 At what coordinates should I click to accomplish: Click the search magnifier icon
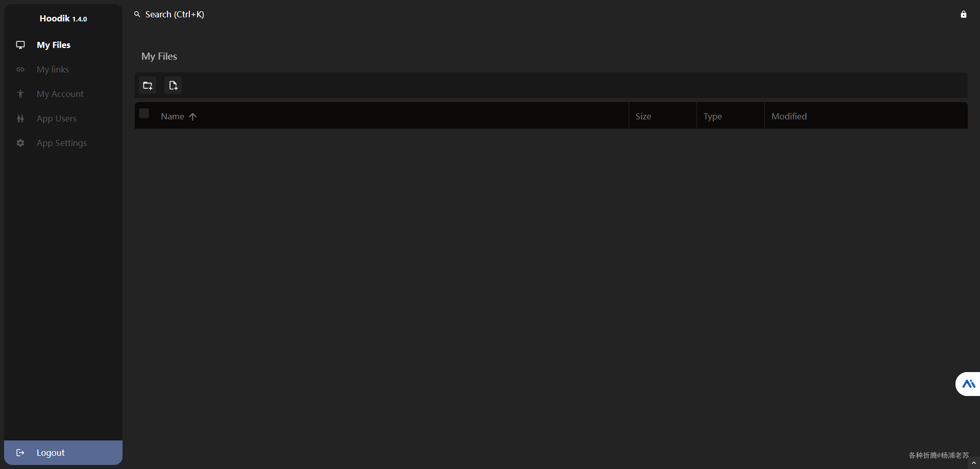pyautogui.click(x=137, y=14)
